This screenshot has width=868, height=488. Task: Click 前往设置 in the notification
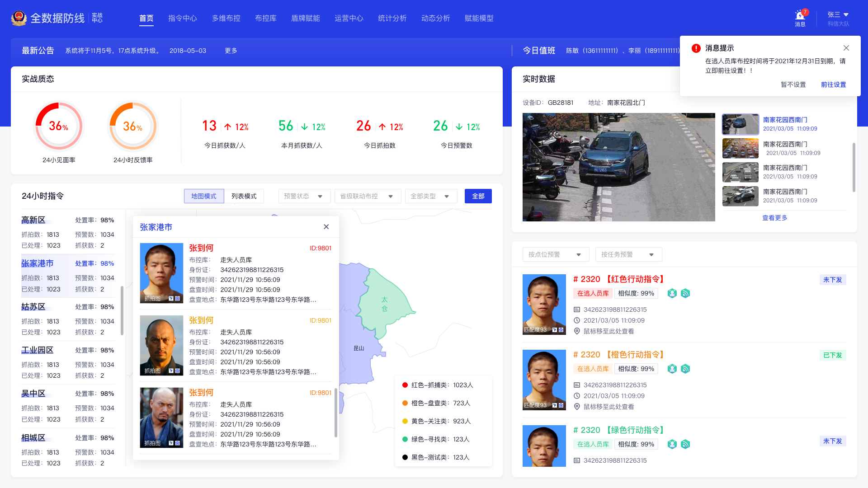[x=834, y=84]
